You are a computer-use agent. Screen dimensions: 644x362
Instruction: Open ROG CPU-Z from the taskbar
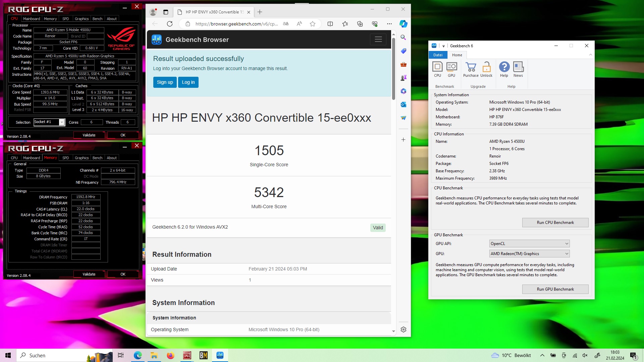[187, 355]
